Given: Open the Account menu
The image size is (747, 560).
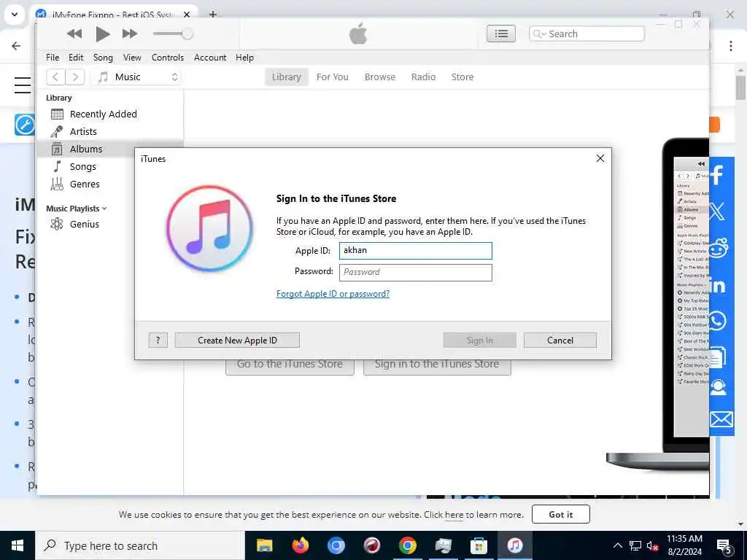Looking at the screenshot, I should click(210, 58).
